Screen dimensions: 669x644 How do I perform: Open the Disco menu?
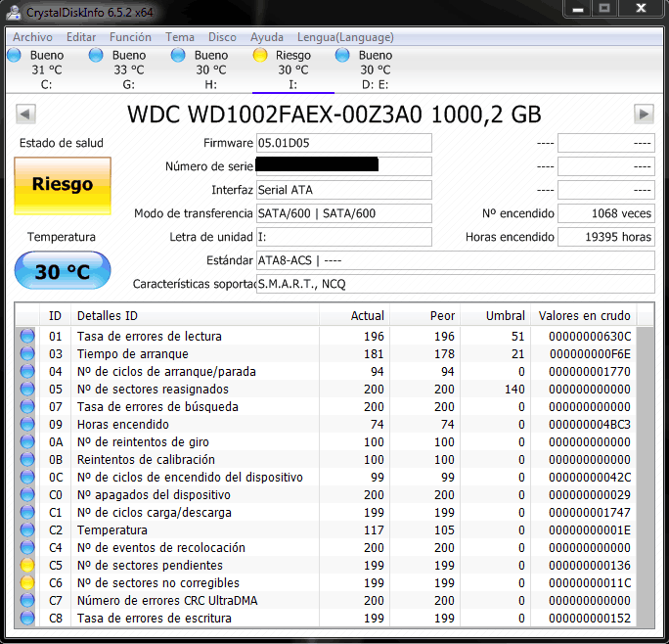coord(222,37)
